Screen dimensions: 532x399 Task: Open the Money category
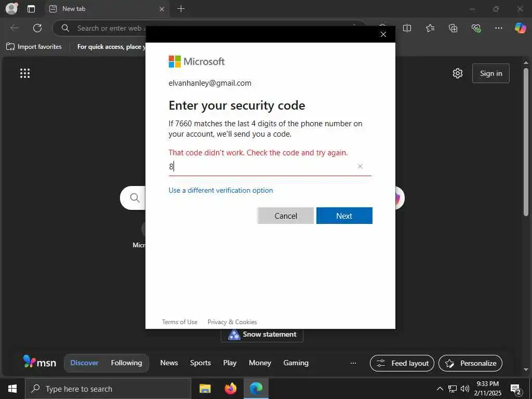[260, 363]
